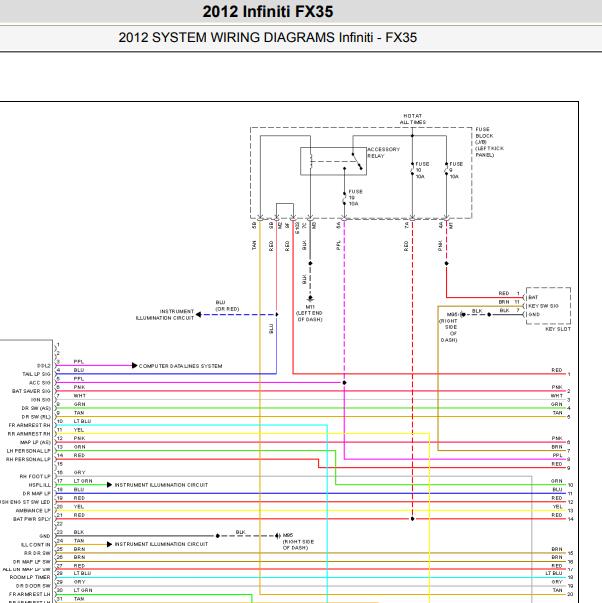
Task: Click the 'GND' terminal in the key slot
Action: [534, 315]
